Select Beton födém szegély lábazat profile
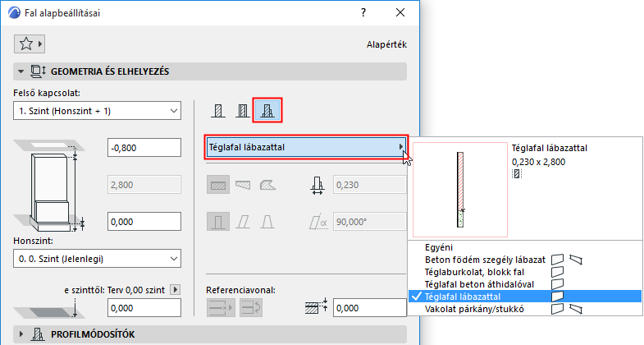The width and height of the screenshot is (644, 345). point(484,259)
